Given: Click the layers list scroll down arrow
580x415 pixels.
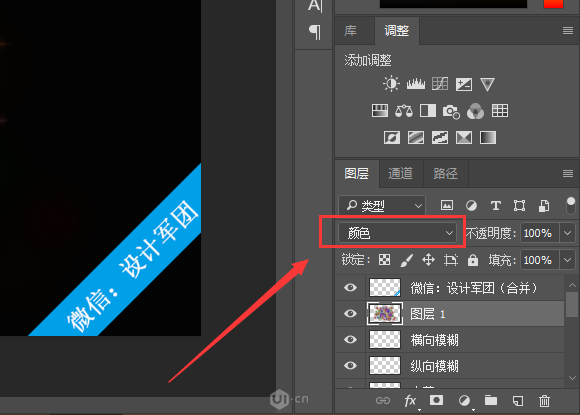Looking at the screenshot, I should point(572,378).
